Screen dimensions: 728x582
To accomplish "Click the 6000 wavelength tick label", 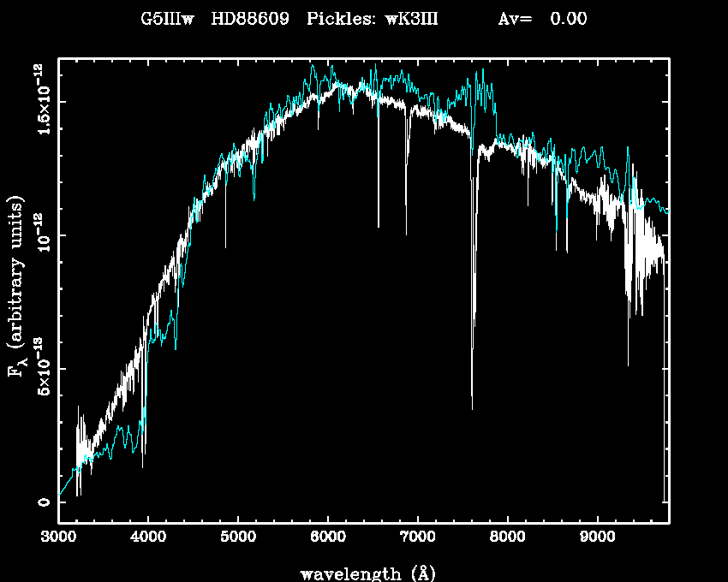I will point(328,537).
